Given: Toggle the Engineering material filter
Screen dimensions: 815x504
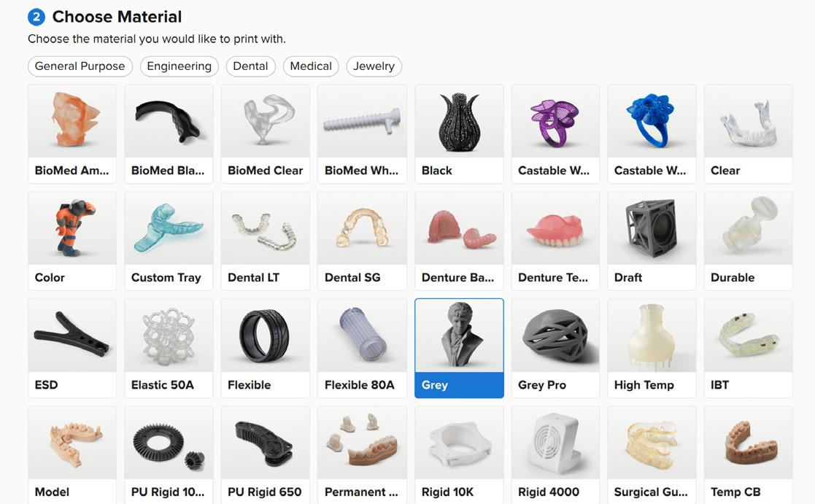Looking at the screenshot, I should coord(179,66).
